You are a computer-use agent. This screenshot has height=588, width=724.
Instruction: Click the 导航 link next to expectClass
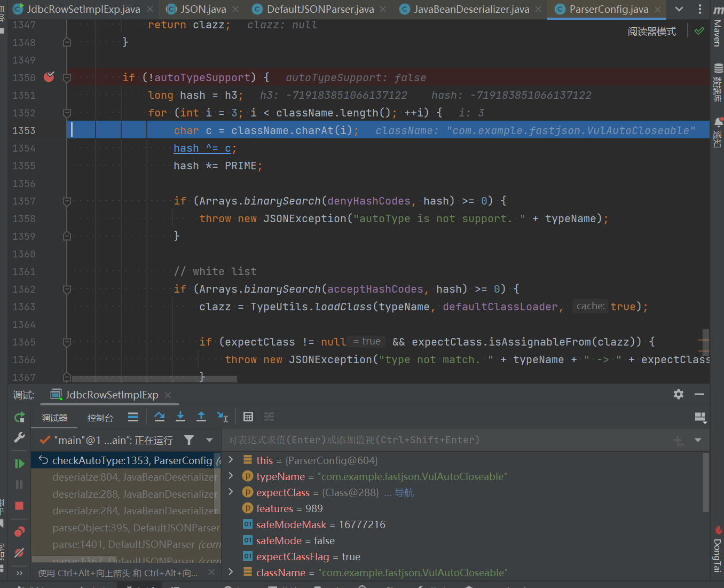pyautogui.click(x=404, y=492)
